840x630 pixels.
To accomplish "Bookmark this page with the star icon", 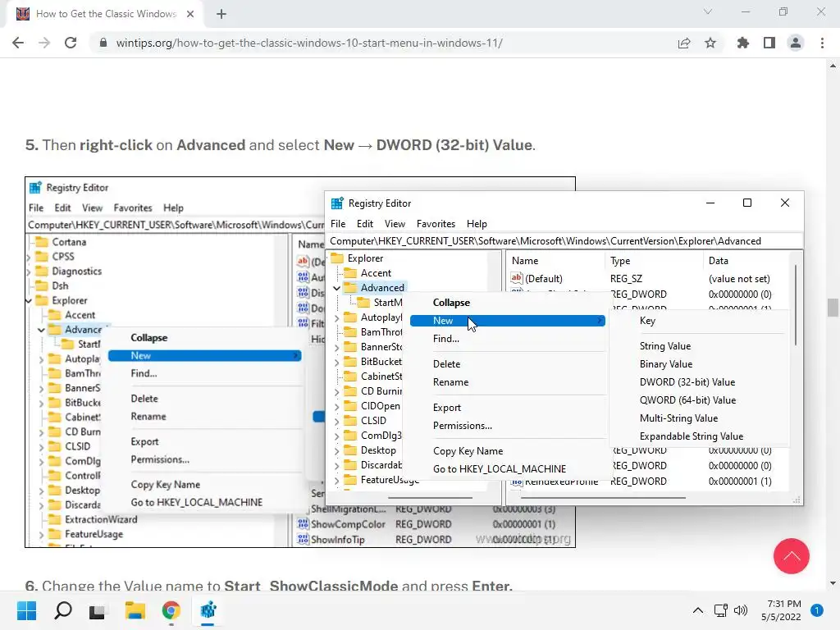I will [710, 43].
